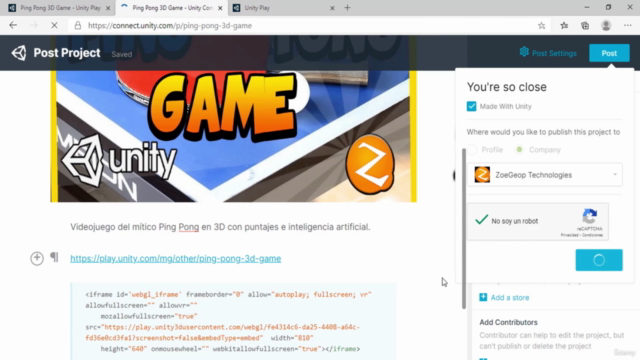Screen dimensions: 640x360
Task: Click the loading submit button in the popup
Action: coord(599,260)
